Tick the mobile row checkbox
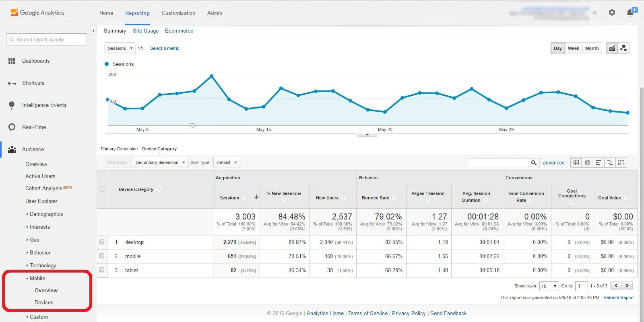Screen dimensions: 644x322 tap(102, 256)
